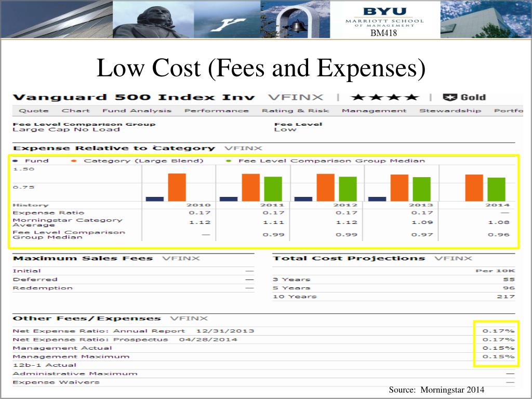Open the Chart tab
The width and height of the screenshot is (532, 399).
click(76, 111)
